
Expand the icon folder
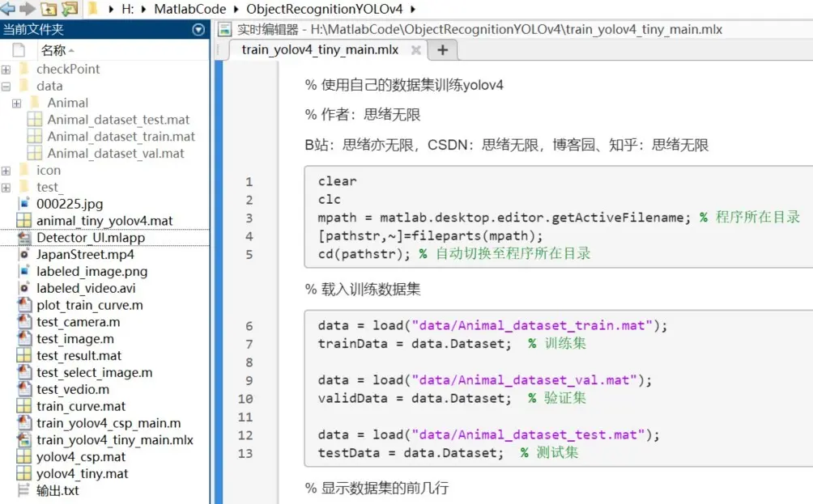6,171
